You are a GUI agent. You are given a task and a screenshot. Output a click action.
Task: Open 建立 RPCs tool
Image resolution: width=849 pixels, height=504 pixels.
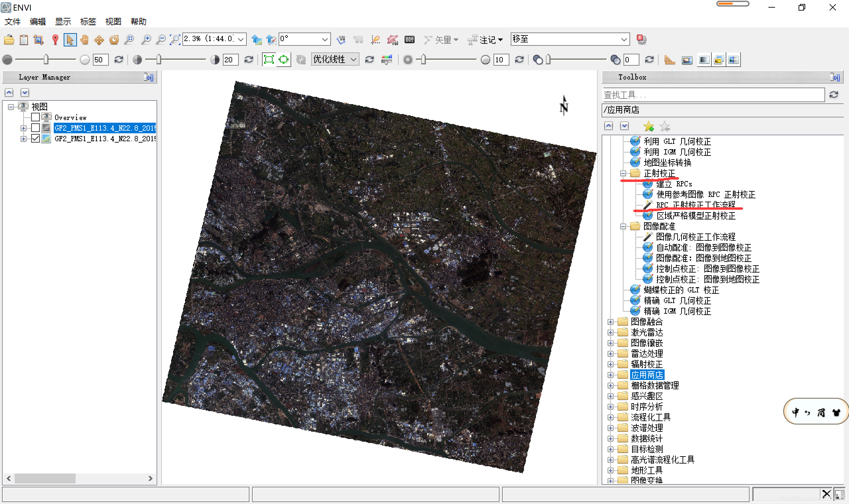pos(674,184)
